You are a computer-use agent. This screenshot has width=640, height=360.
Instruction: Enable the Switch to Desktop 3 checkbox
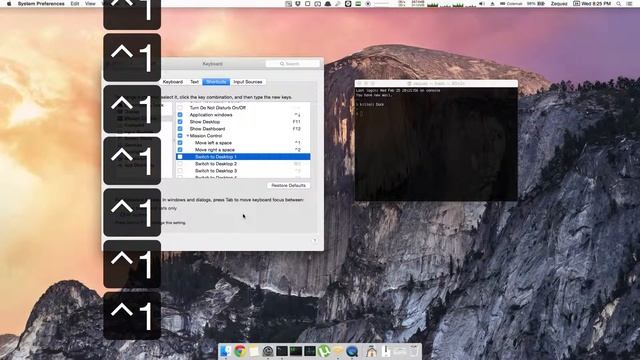pyautogui.click(x=180, y=171)
